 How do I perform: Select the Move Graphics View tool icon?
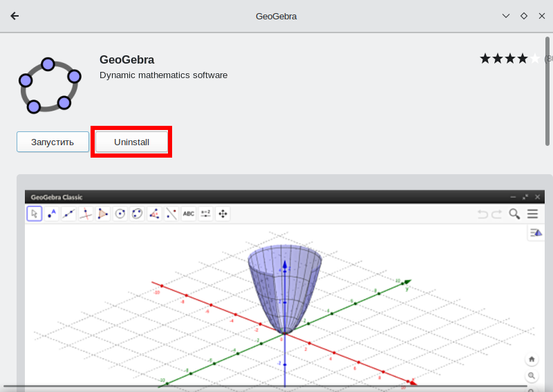pyautogui.click(x=223, y=214)
